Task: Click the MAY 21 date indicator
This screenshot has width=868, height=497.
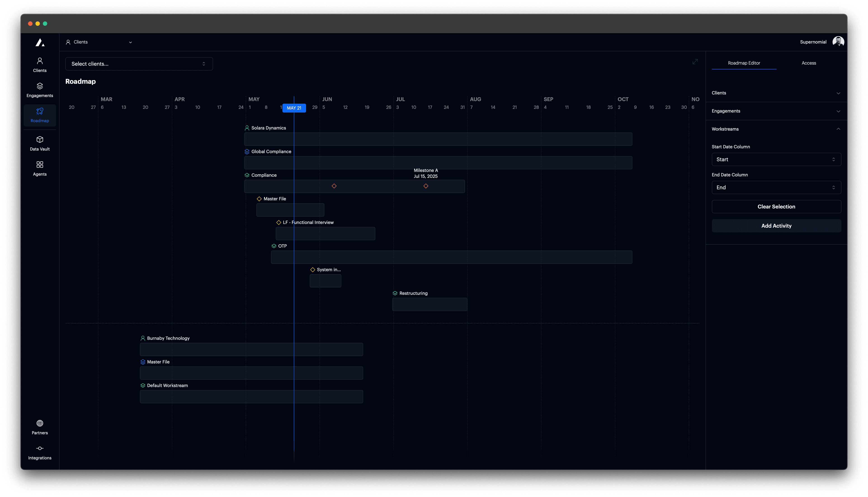Action: pos(294,108)
